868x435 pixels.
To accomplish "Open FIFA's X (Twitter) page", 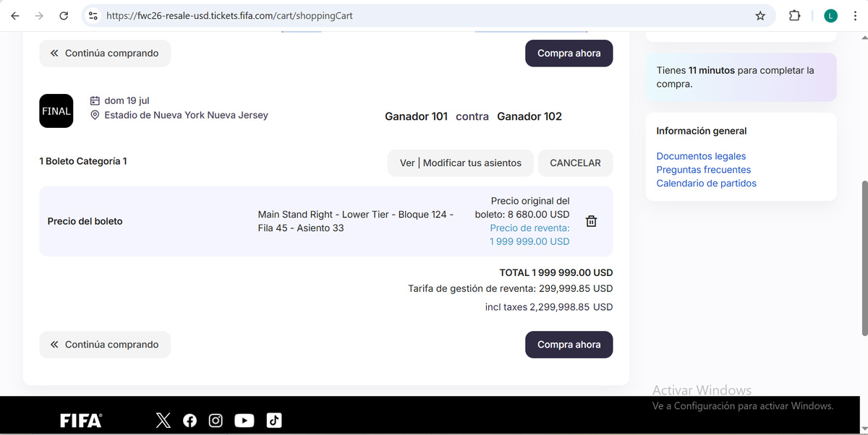I will coord(163,421).
